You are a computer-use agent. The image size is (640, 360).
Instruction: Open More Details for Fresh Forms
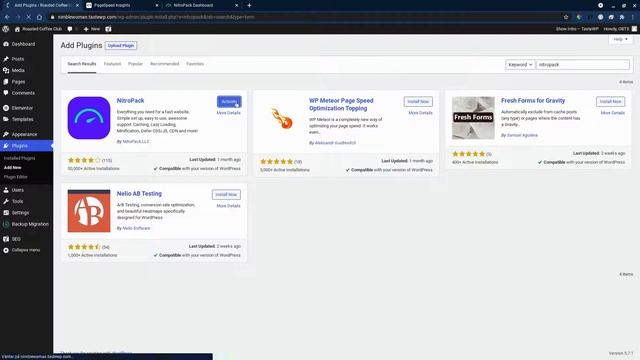click(x=613, y=113)
